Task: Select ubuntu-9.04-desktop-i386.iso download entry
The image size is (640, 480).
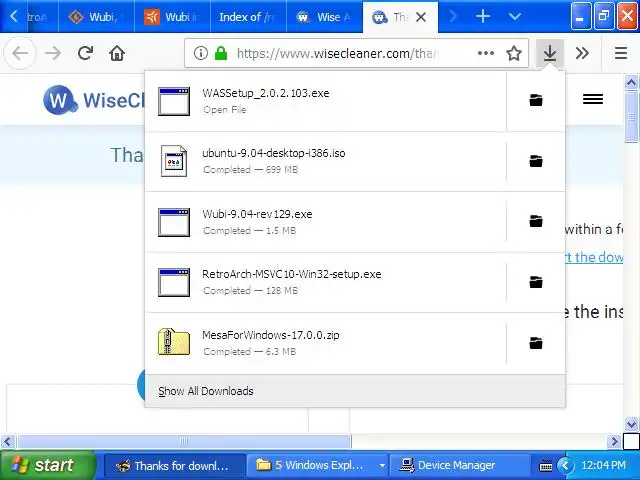Action: pos(325,161)
